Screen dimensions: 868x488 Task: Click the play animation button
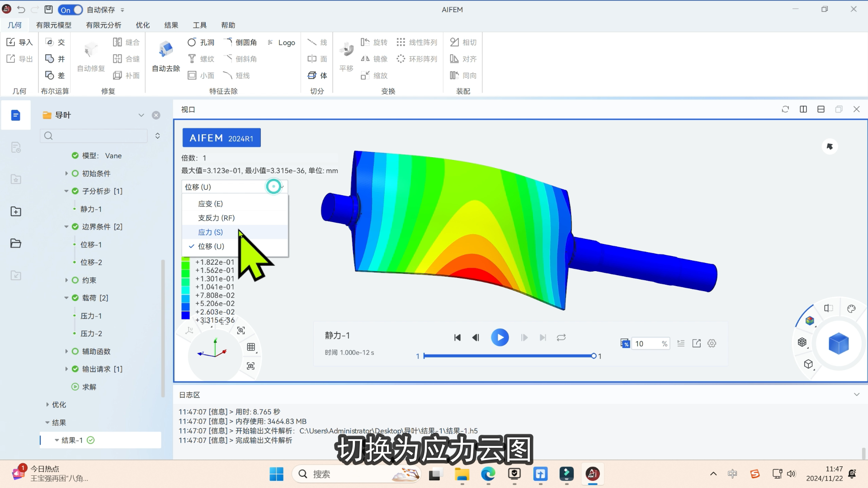coord(500,338)
